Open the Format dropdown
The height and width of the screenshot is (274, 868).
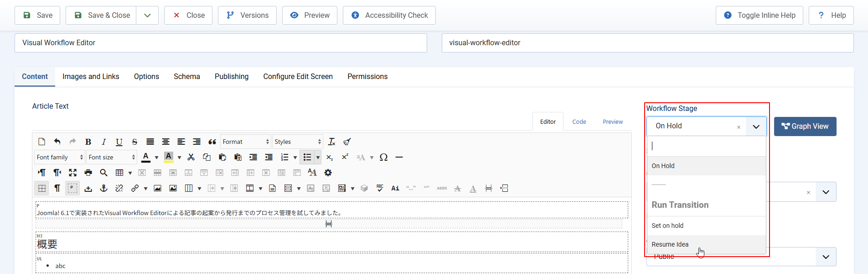[246, 142]
